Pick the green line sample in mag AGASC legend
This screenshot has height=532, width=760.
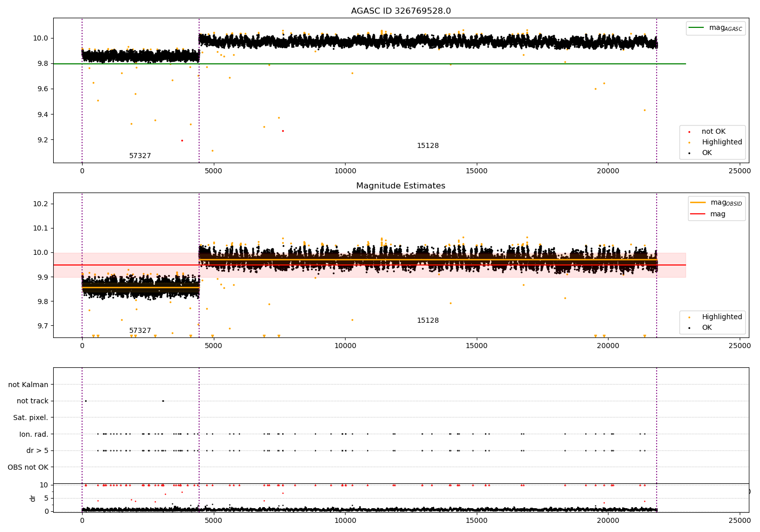tap(697, 28)
